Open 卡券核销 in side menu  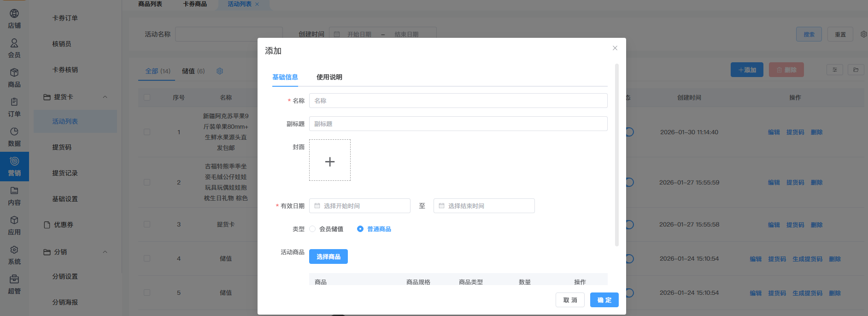click(x=65, y=70)
